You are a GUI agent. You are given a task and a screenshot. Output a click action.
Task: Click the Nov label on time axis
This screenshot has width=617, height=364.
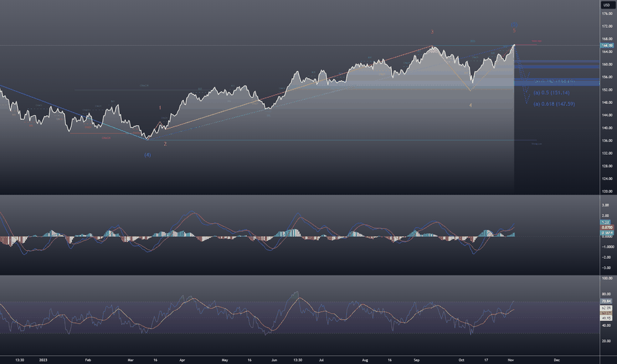tap(511, 360)
